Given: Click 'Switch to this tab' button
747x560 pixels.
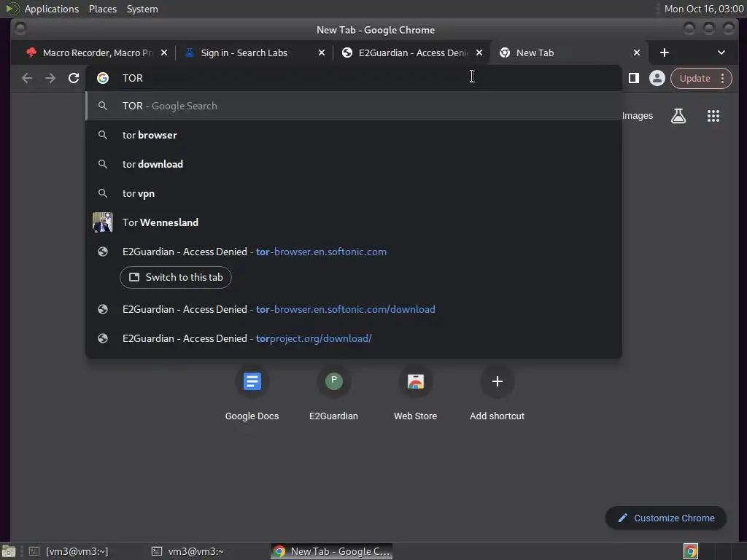Looking at the screenshot, I should (x=176, y=278).
